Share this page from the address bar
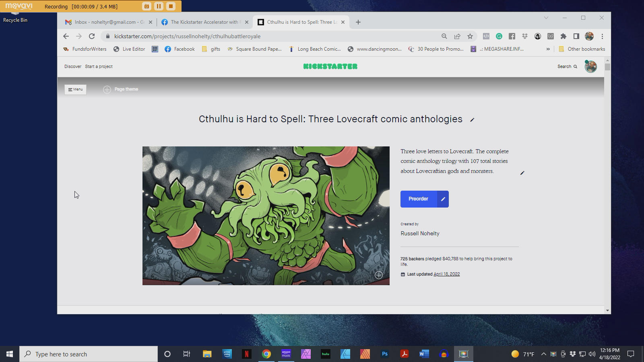The height and width of the screenshot is (362, 644). [457, 36]
